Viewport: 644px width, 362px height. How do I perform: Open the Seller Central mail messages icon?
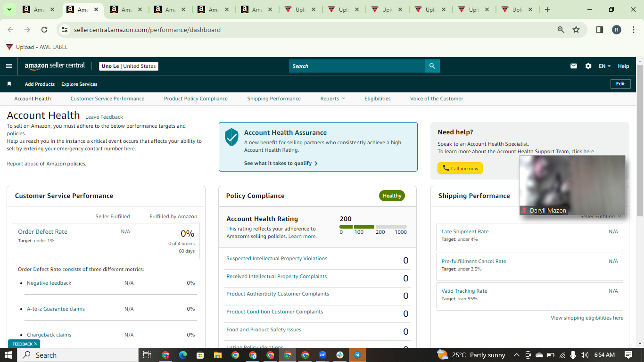tap(574, 66)
